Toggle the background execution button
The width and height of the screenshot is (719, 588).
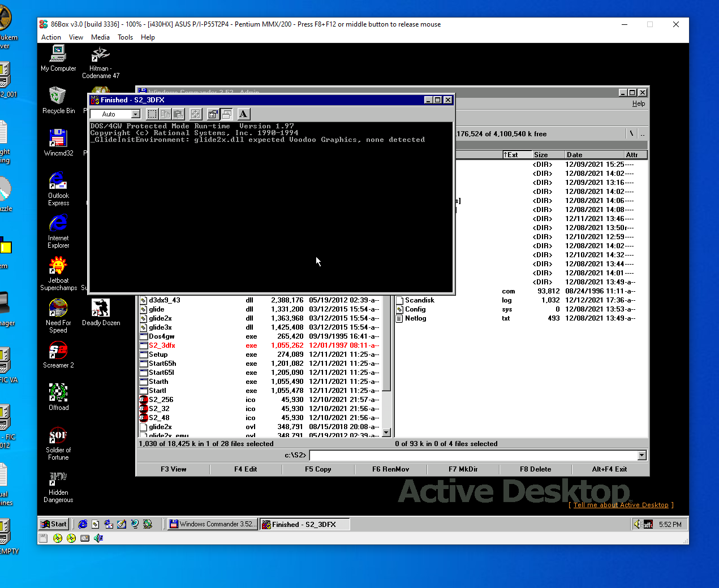point(226,114)
